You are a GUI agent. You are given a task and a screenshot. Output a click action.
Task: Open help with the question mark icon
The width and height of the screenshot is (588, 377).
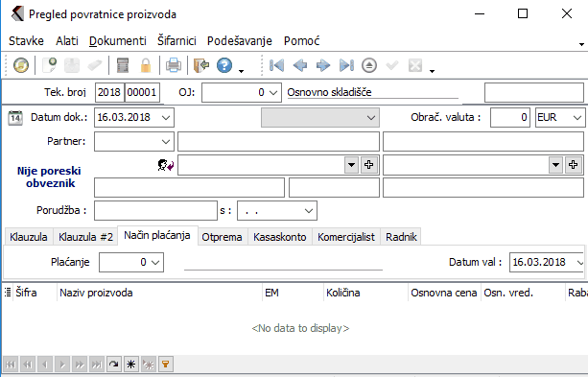click(x=224, y=65)
